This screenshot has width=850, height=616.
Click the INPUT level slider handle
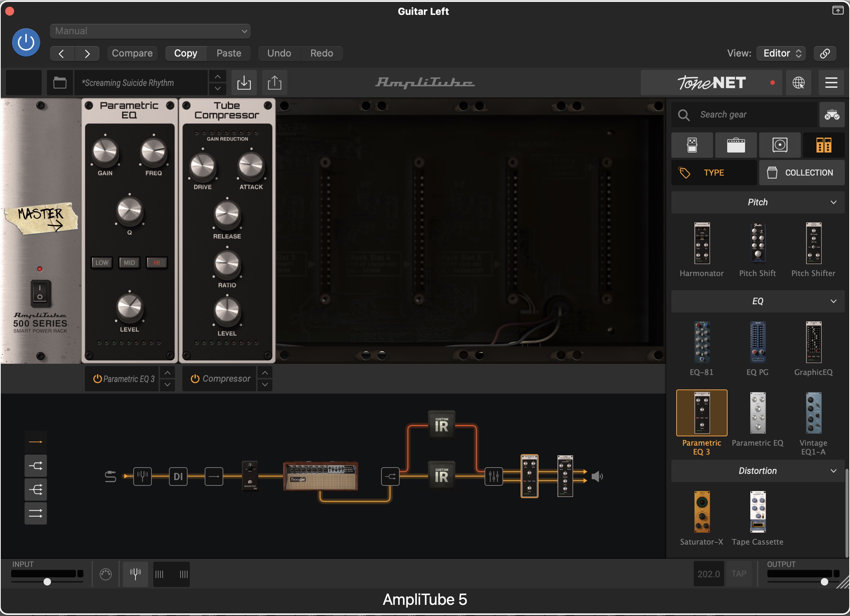47,582
